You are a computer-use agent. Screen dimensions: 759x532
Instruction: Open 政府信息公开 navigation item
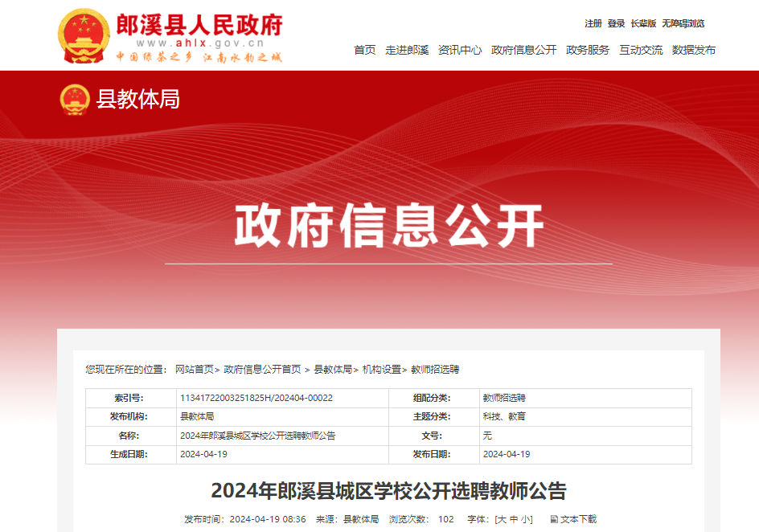pyautogui.click(x=523, y=50)
